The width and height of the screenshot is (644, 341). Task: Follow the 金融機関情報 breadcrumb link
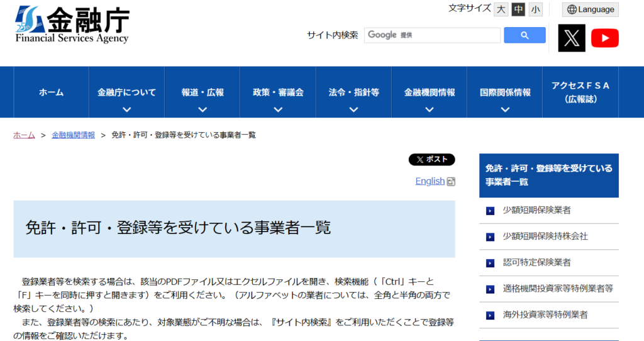[73, 135]
